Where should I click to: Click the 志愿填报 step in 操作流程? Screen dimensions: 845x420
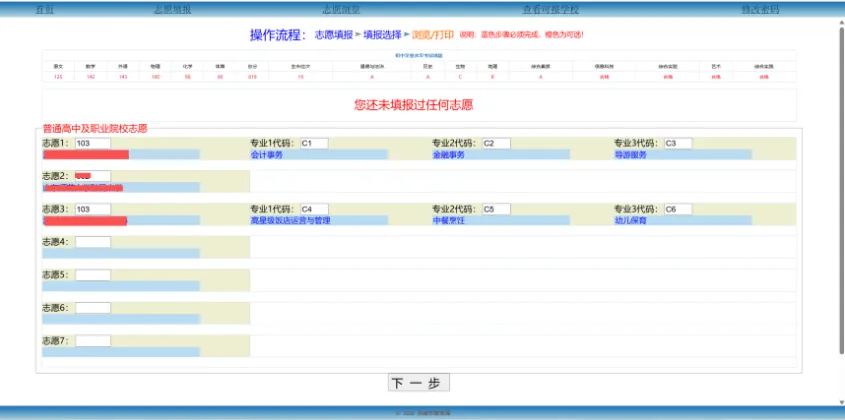coord(334,35)
